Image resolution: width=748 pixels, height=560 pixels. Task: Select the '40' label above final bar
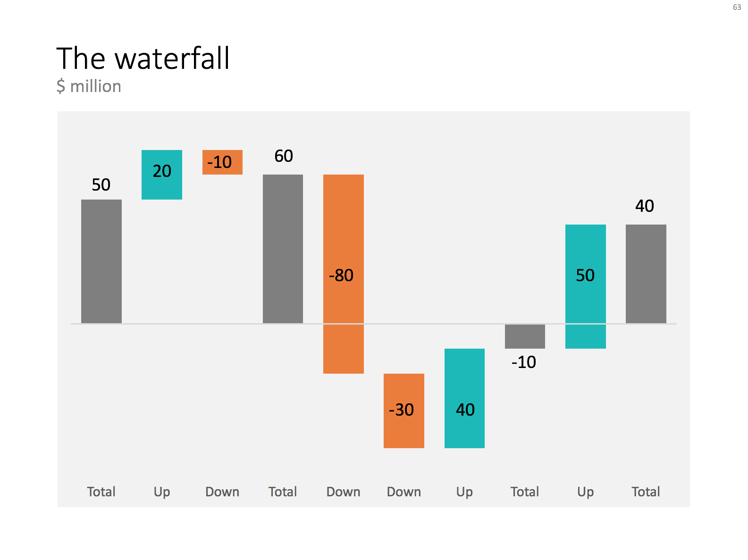(x=645, y=206)
